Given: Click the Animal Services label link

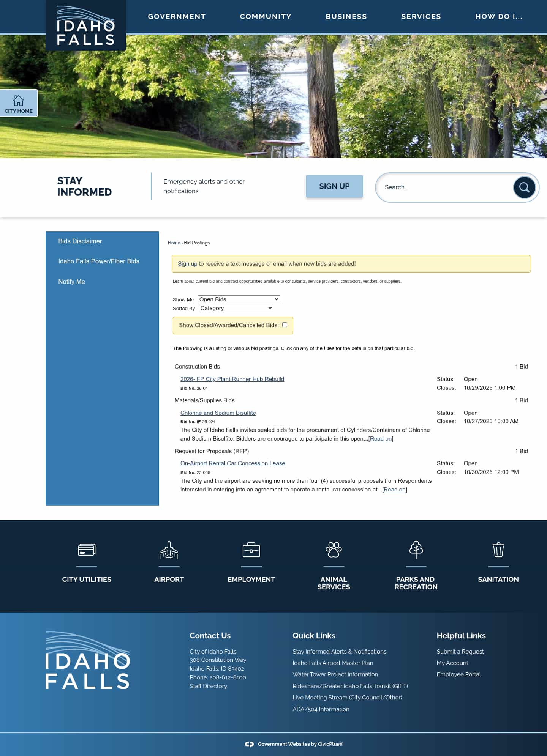Looking at the screenshot, I should 334,583.
